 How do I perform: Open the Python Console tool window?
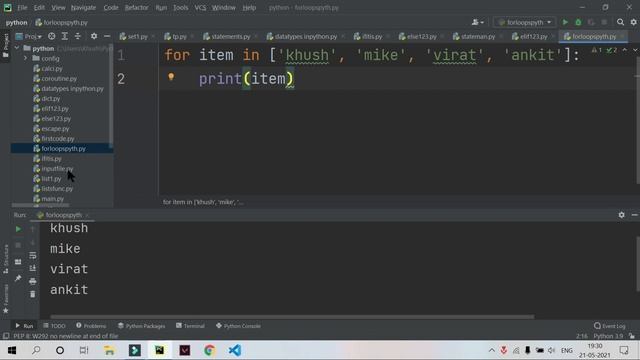point(238,326)
